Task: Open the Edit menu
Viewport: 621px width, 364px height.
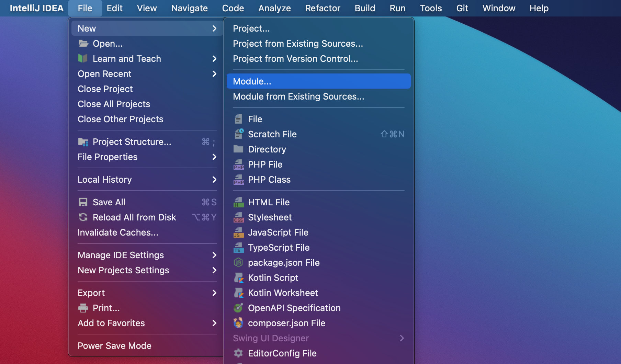Action: [114, 8]
